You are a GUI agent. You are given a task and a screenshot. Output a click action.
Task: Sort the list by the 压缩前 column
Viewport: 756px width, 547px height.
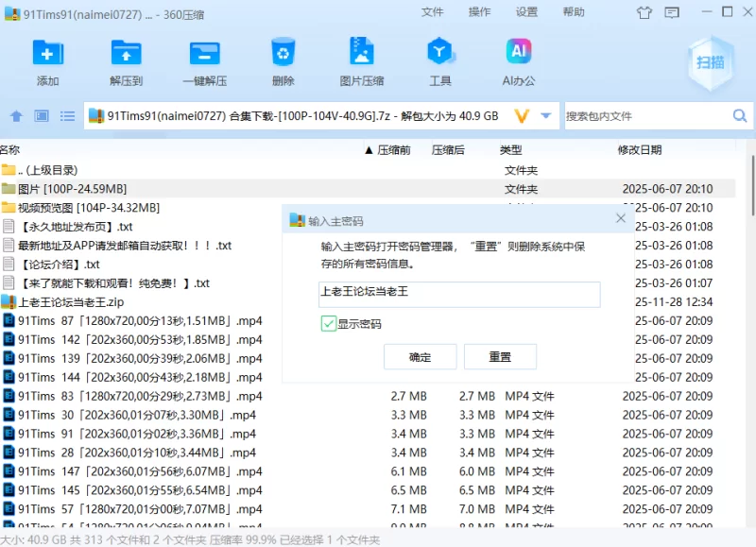pyautogui.click(x=393, y=150)
